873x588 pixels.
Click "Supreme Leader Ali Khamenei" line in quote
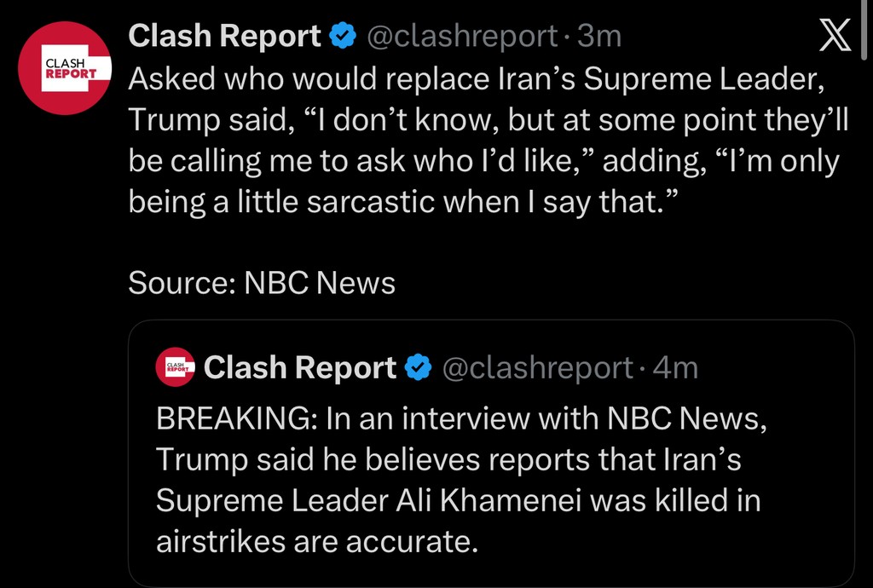458,501
